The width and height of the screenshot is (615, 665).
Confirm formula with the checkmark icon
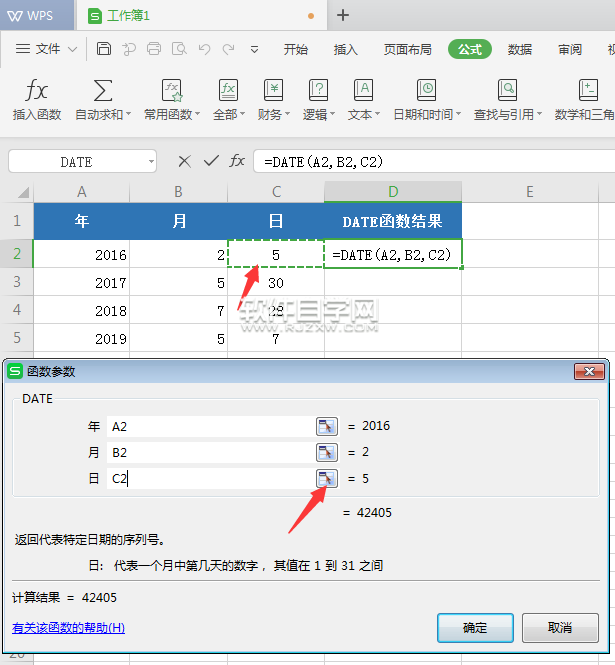tap(211, 161)
